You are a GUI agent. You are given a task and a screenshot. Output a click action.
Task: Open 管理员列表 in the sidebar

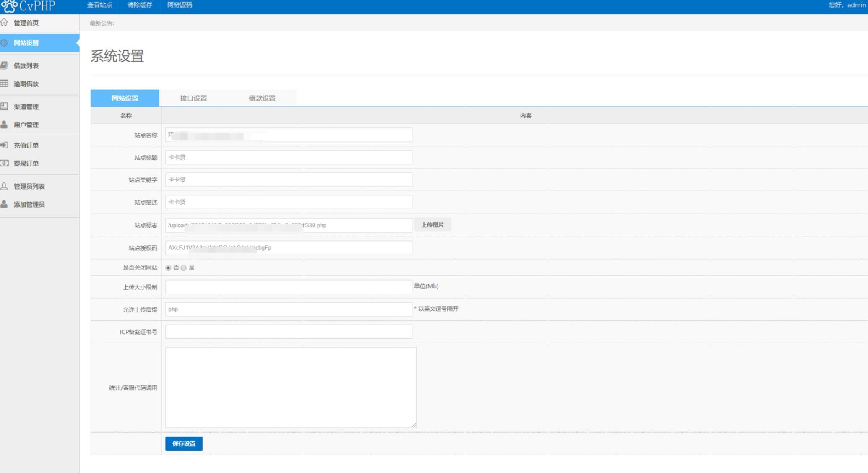(29, 187)
